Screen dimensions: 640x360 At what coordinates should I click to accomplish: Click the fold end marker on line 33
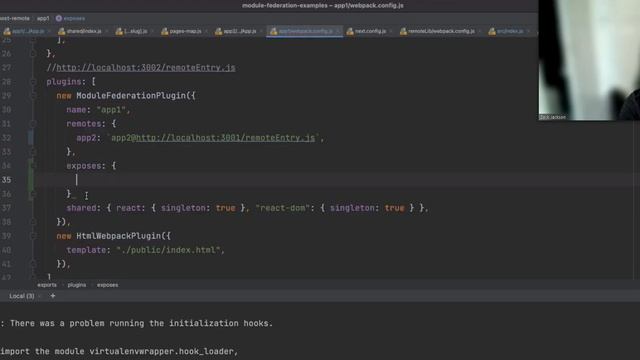point(33,152)
